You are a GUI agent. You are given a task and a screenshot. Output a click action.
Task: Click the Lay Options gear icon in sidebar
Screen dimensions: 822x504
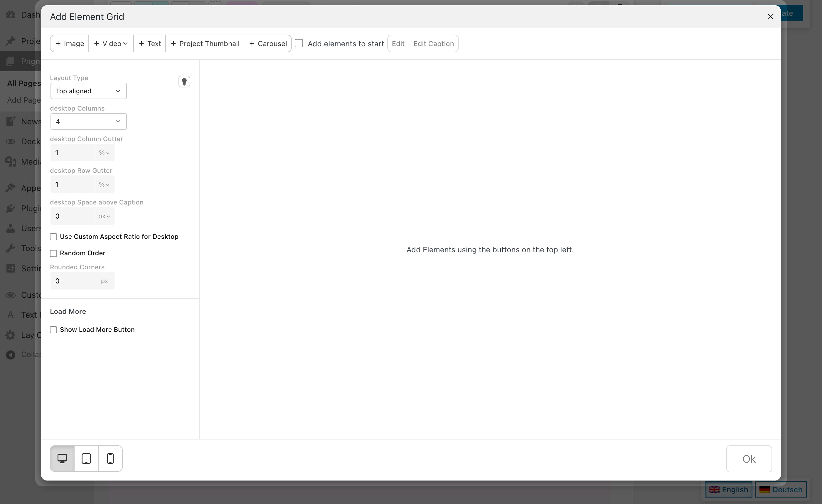11,335
